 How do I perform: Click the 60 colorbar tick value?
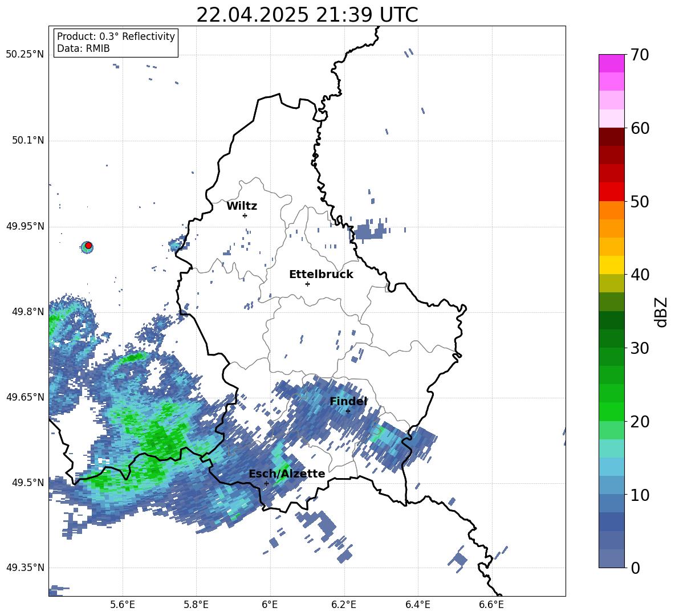click(640, 128)
